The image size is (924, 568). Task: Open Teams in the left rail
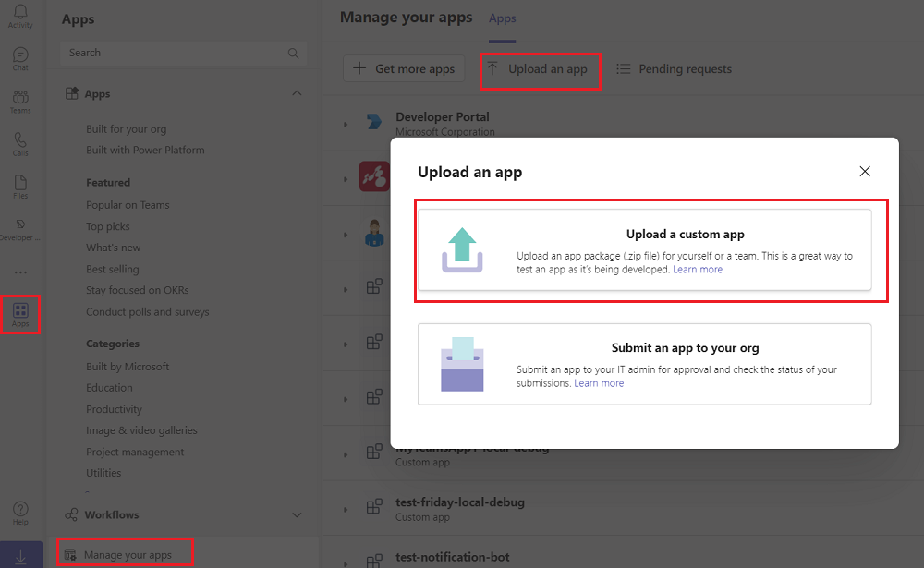(20, 102)
